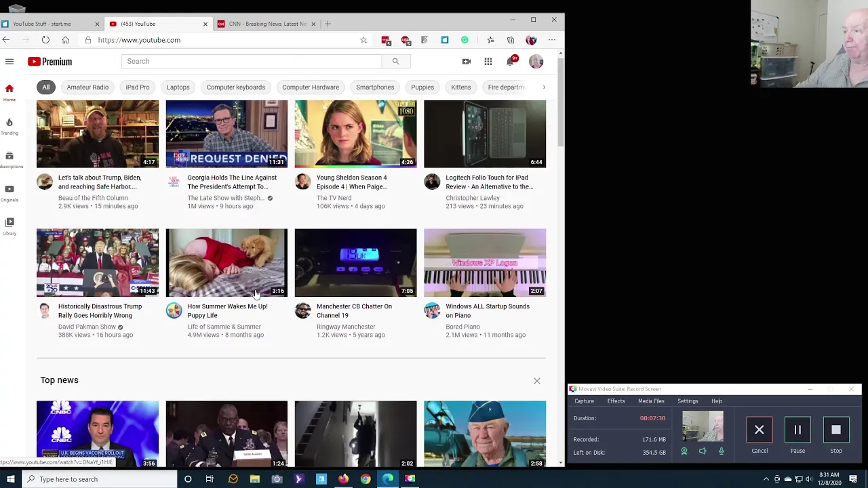Open the browser three-dot settings menu

[x=552, y=40]
